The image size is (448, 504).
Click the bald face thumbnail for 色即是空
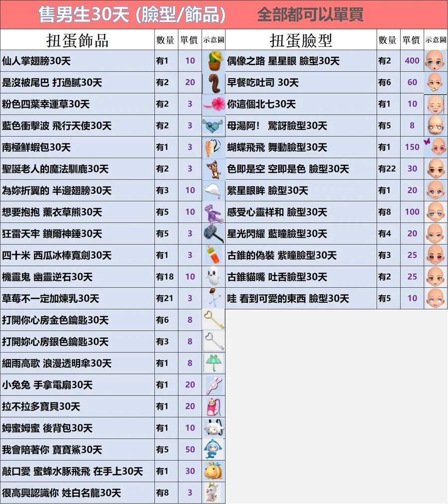(436, 169)
